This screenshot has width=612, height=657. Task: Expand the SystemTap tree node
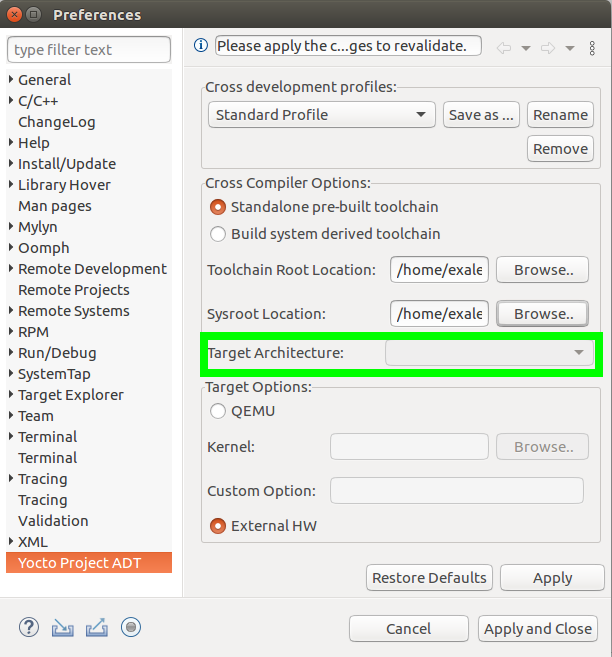(x=11, y=373)
